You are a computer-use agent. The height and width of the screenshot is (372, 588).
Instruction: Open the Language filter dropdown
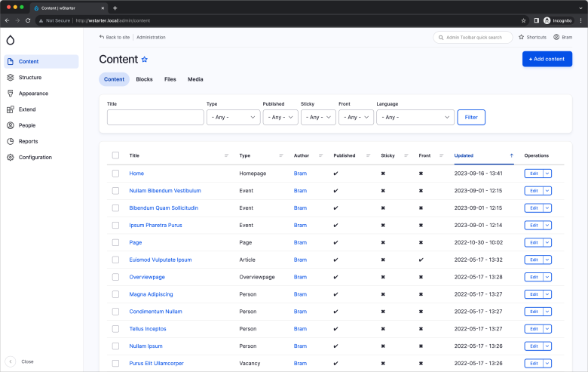[415, 117]
